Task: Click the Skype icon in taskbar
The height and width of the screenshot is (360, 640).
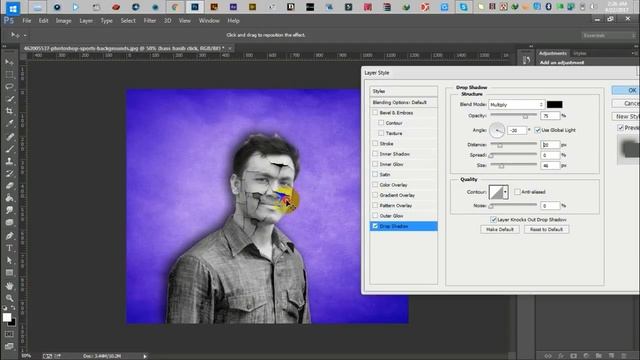Action: tap(463, 7)
